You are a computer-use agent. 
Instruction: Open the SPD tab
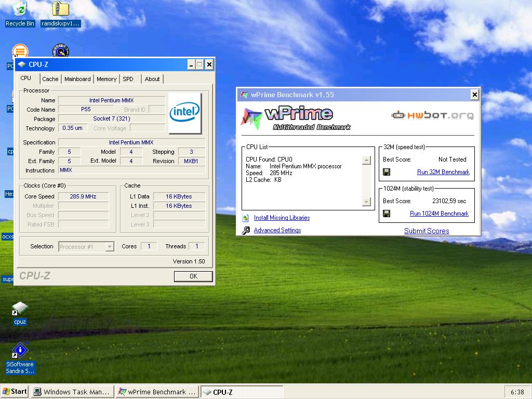point(128,79)
